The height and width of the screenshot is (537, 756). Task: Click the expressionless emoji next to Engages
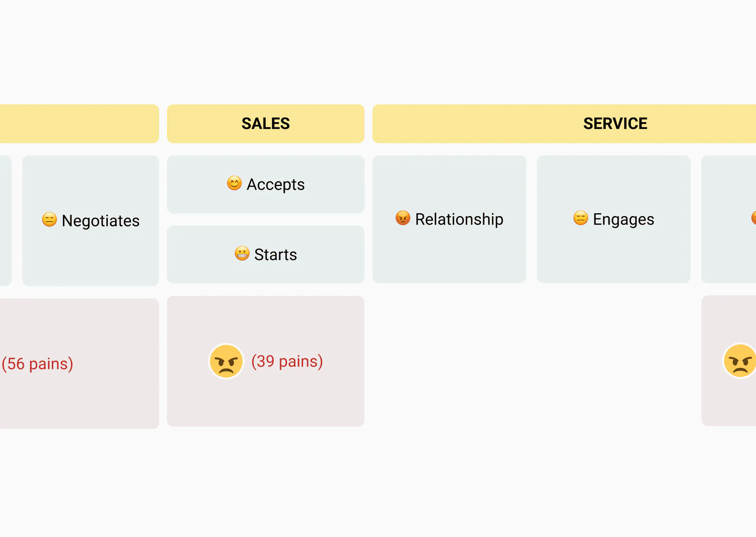tap(580, 218)
